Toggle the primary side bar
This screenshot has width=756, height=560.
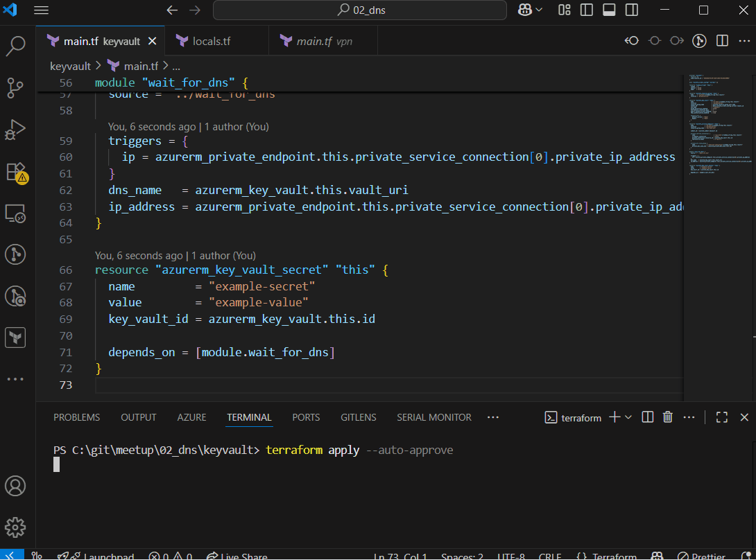(x=587, y=10)
